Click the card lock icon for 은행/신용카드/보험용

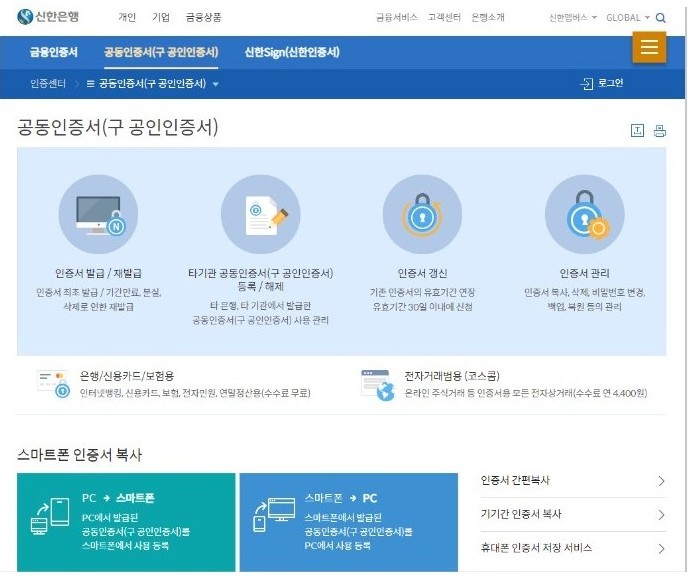[53, 383]
